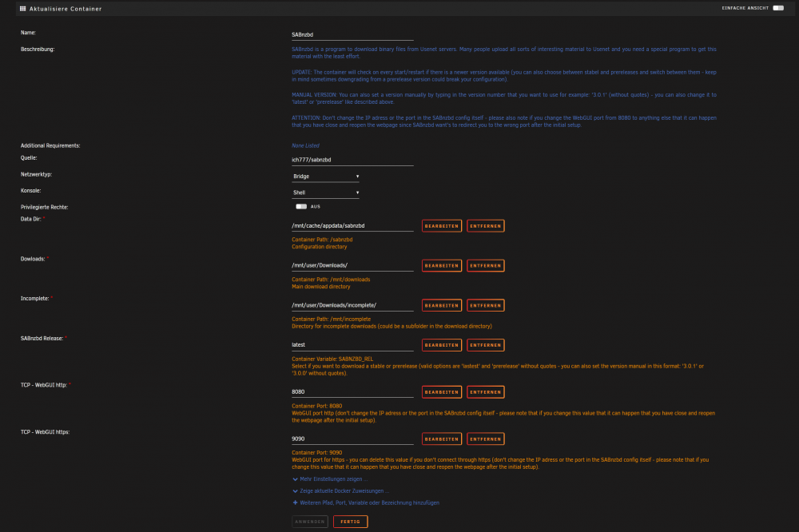This screenshot has width=799, height=532.
Task: Click the Beschreibung label
Action: (x=38, y=50)
